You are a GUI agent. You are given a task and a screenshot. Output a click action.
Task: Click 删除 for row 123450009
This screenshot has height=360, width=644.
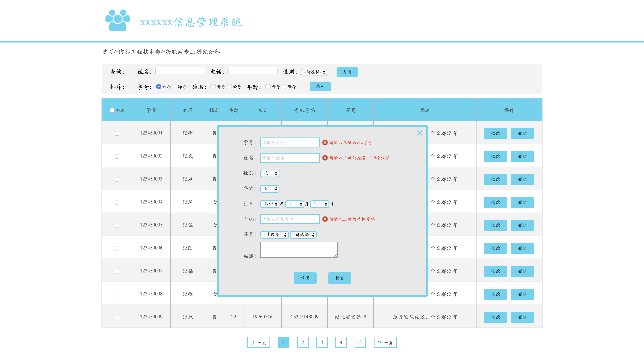click(522, 317)
